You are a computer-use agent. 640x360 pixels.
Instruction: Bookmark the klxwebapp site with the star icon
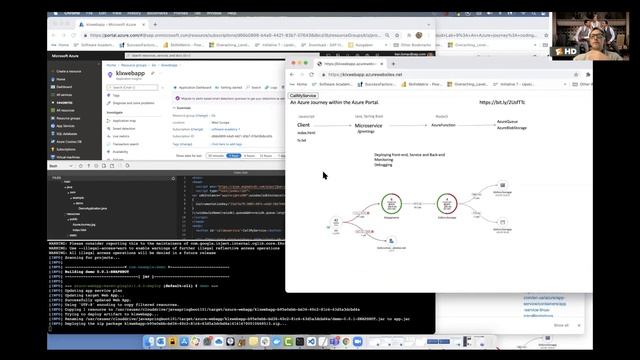coord(576,75)
